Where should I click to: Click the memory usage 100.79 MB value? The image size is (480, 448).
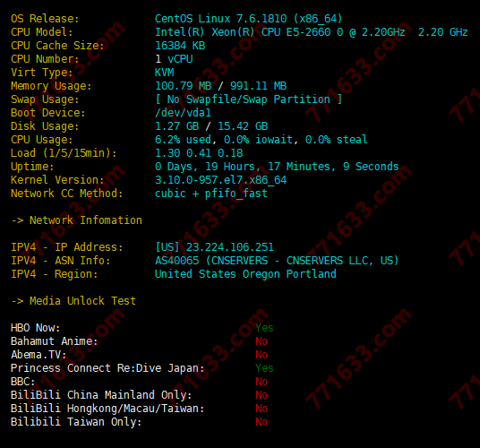183,86
